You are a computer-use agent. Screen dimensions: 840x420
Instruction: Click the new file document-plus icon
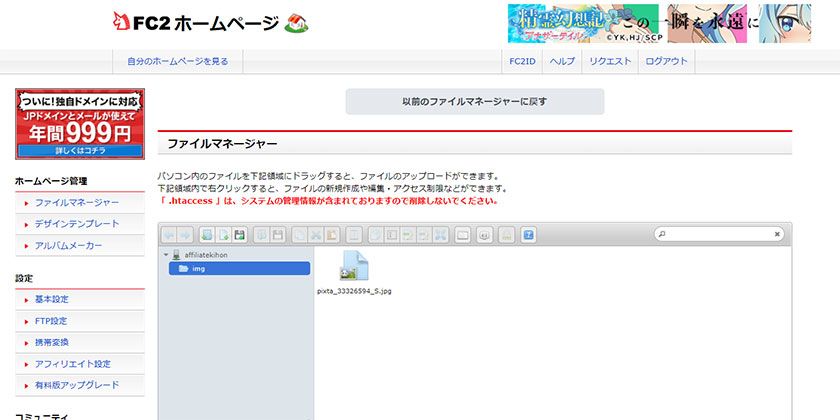(223, 235)
